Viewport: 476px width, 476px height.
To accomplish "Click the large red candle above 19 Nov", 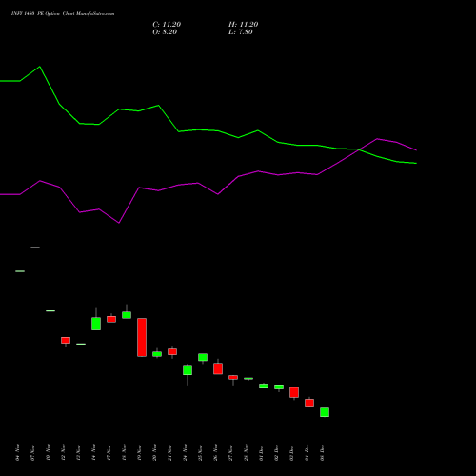I will coord(142,337).
